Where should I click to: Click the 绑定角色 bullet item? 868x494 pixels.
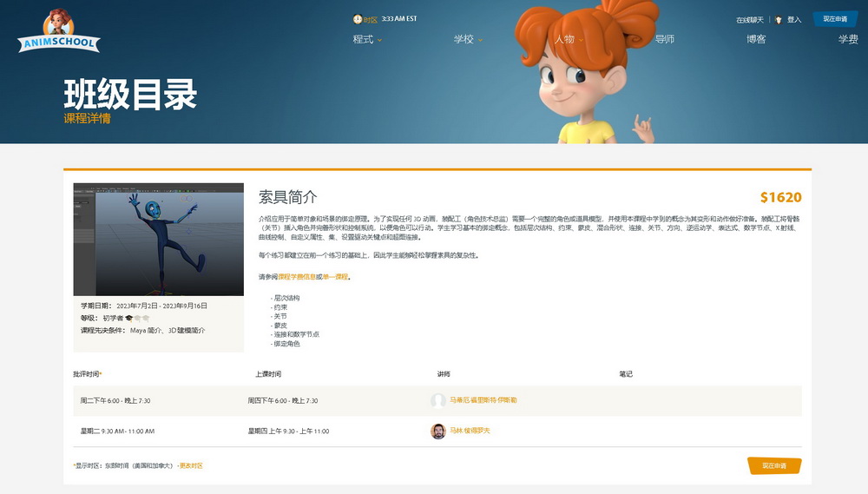click(285, 344)
